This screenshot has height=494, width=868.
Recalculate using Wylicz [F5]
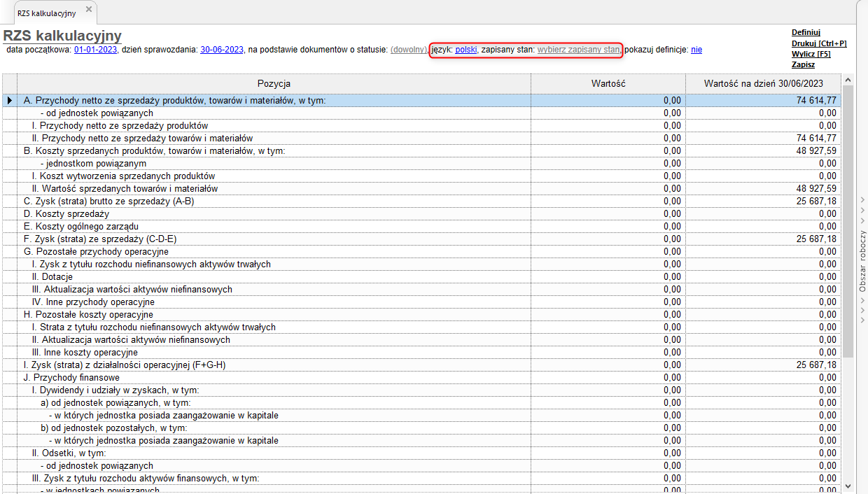coord(811,54)
